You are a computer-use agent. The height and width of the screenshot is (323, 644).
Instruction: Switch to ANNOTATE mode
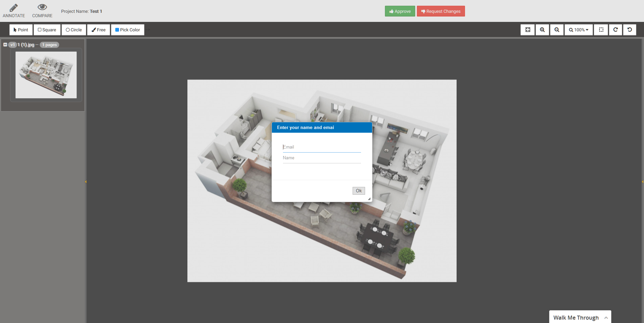[13, 11]
